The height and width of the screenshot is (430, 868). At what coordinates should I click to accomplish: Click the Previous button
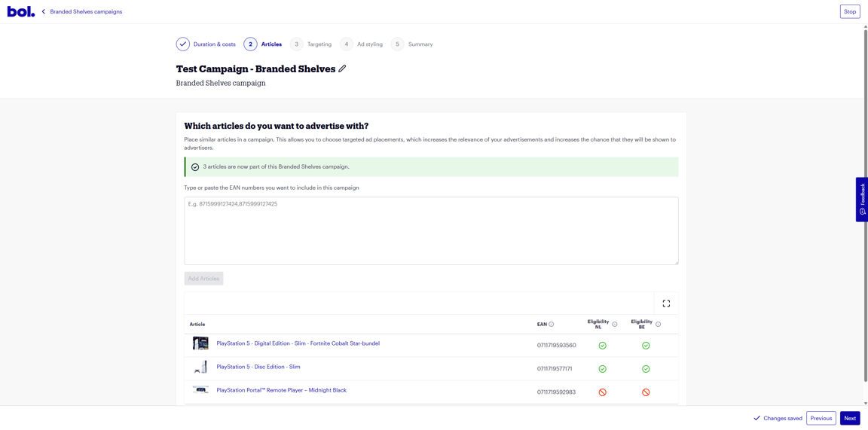[x=821, y=419]
